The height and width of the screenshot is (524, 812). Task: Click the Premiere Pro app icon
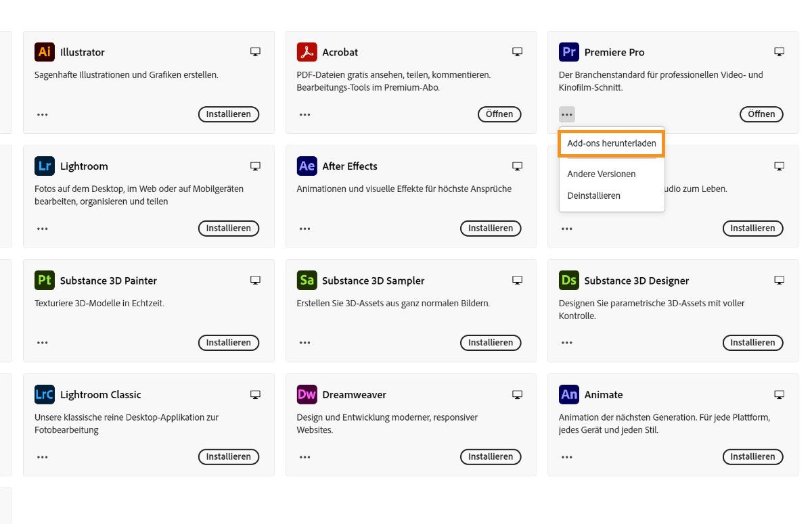coord(568,51)
